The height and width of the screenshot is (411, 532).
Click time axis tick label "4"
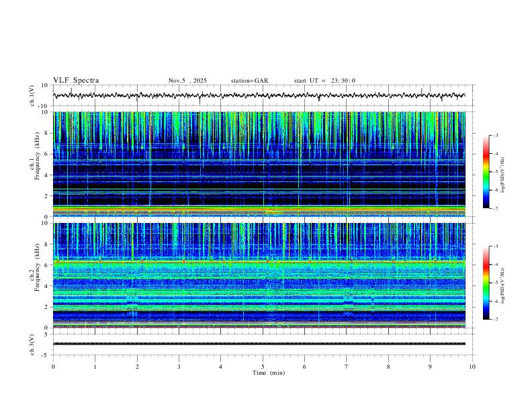coord(220,367)
